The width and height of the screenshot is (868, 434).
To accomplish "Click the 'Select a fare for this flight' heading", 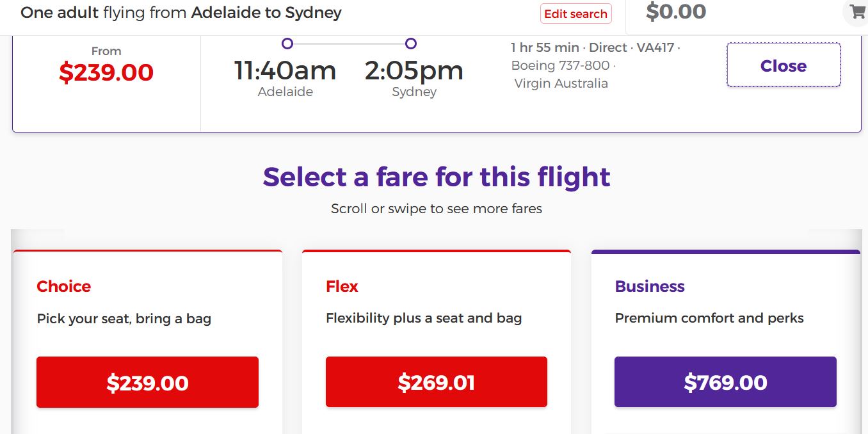I will point(437,177).
